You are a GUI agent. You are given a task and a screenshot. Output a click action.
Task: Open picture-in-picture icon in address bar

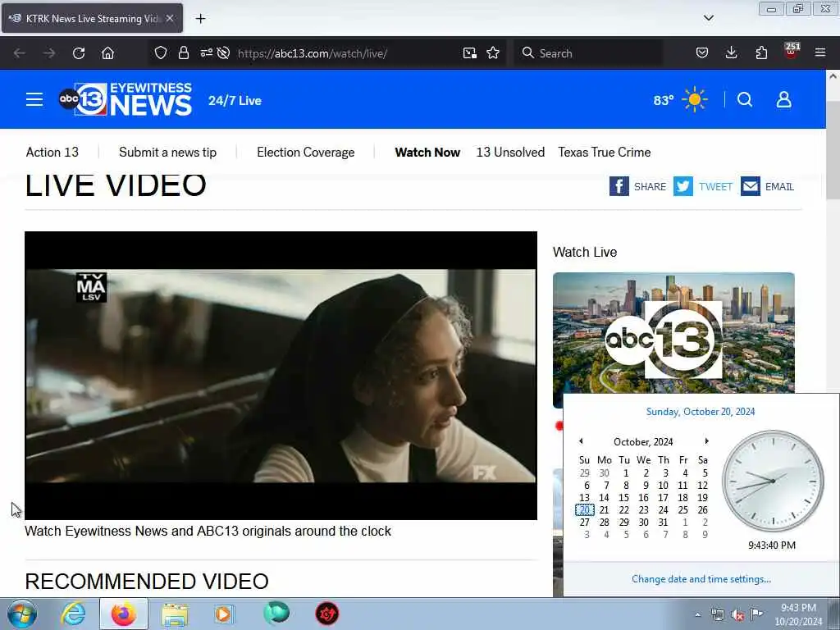(x=470, y=53)
